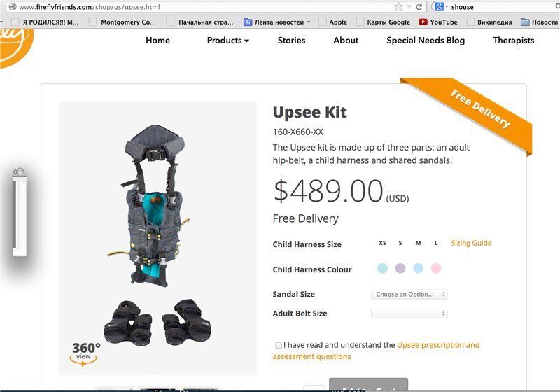
Task: Click the 360° view icon
Action: 85,353
